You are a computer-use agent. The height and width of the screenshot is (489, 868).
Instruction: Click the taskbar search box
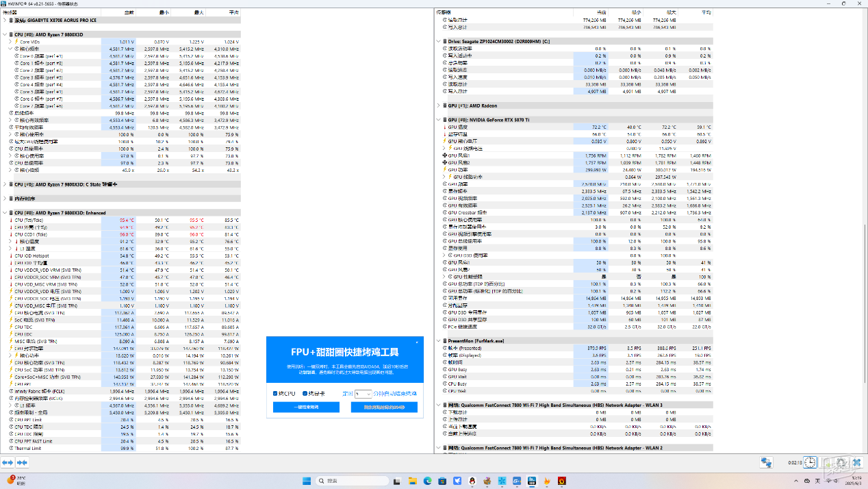(352, 481)
